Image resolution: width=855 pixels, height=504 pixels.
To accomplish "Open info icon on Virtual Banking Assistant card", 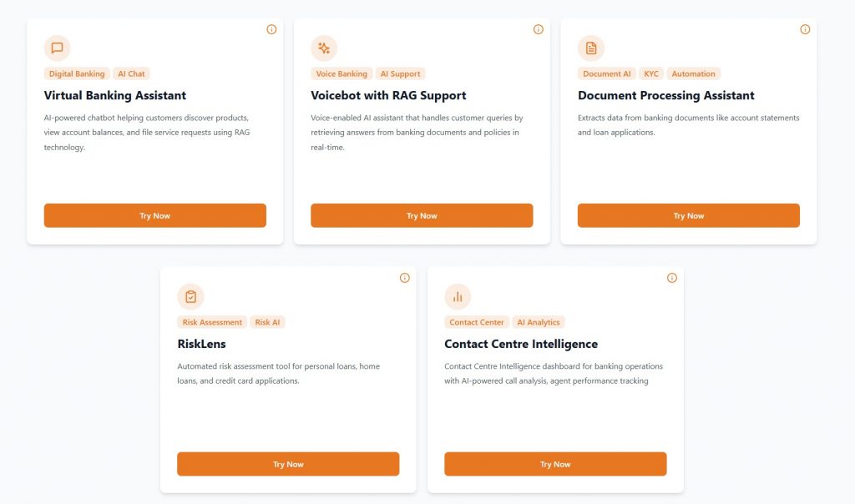I will [271, 29].
